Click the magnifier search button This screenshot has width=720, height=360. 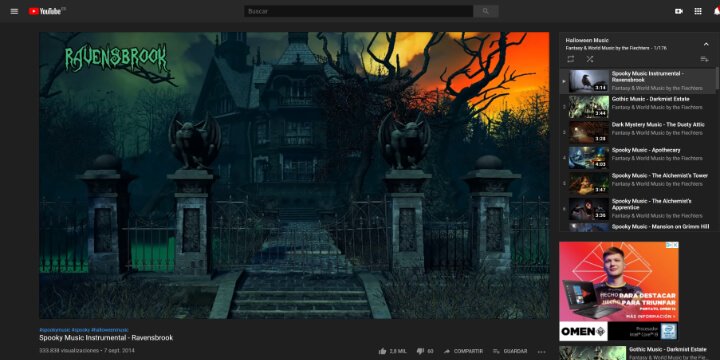click(486, 11)
